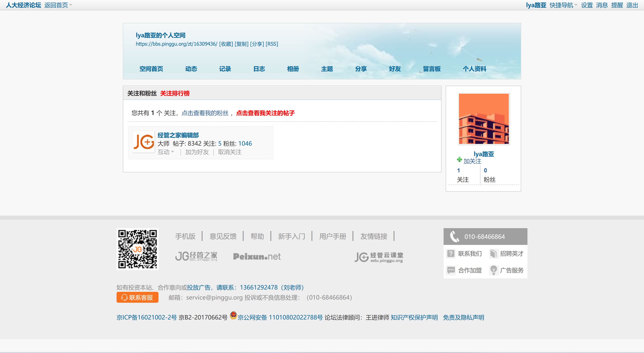644x353 pixels.
Task: Expand the 互动 dropdown
Action: [x=166, y=152]
